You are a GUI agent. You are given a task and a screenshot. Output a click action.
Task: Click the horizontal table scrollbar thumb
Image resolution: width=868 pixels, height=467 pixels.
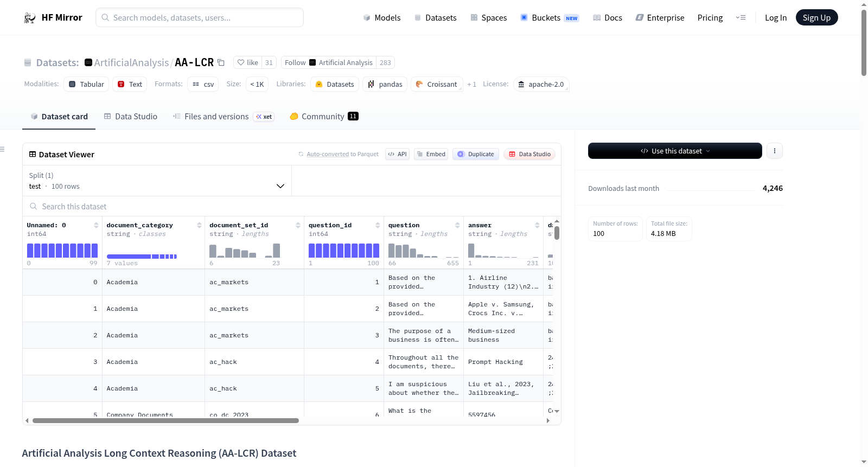[x=165, y=421]
